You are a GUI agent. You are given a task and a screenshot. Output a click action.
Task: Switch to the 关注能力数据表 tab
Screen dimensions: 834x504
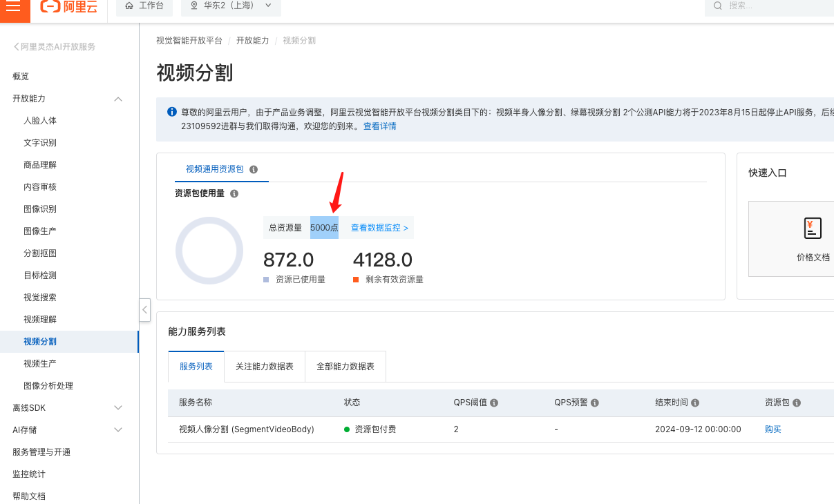click(265, 367)
